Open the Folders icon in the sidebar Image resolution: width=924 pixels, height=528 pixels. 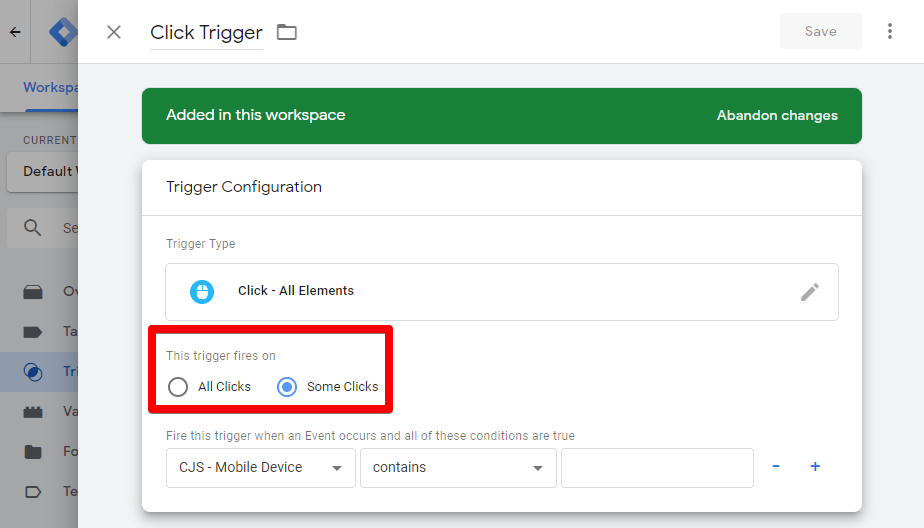pos(33,452)
